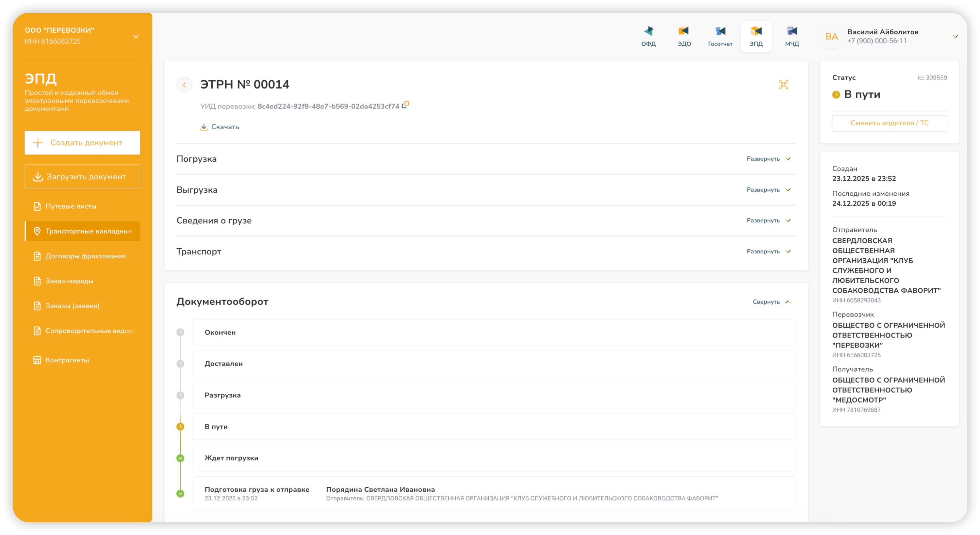Open Путевые листы in the sidebar
Screen dimensions: 980x535
pyautogui.click(x=71, y=206)
